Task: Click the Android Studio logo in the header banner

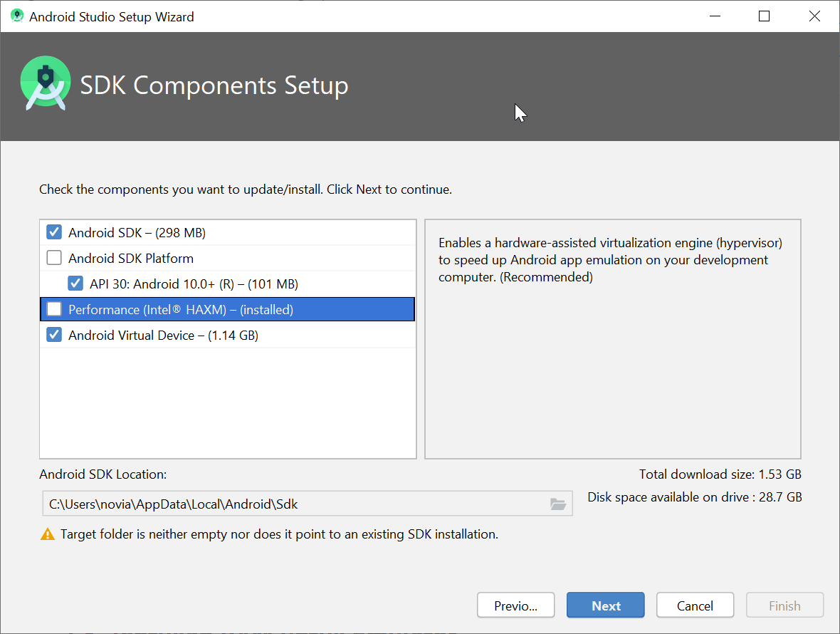Action: pos(46,84)
